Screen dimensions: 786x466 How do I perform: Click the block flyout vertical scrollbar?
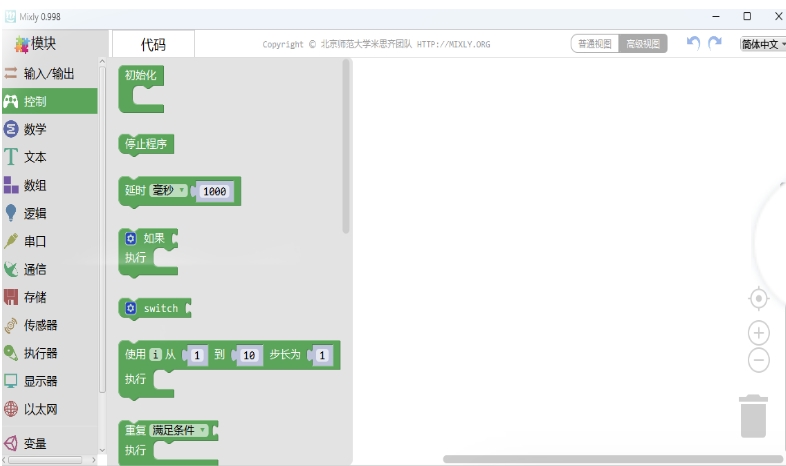tap(345, 146)
